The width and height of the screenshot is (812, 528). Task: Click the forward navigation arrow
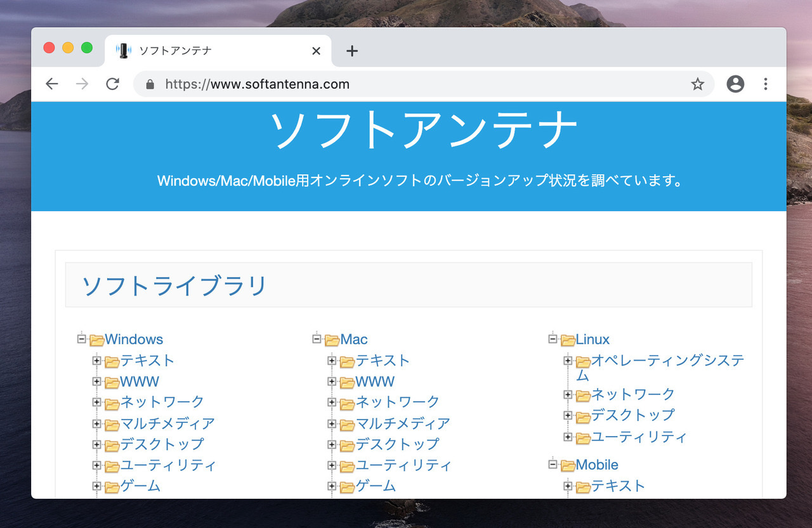[82, 84]
